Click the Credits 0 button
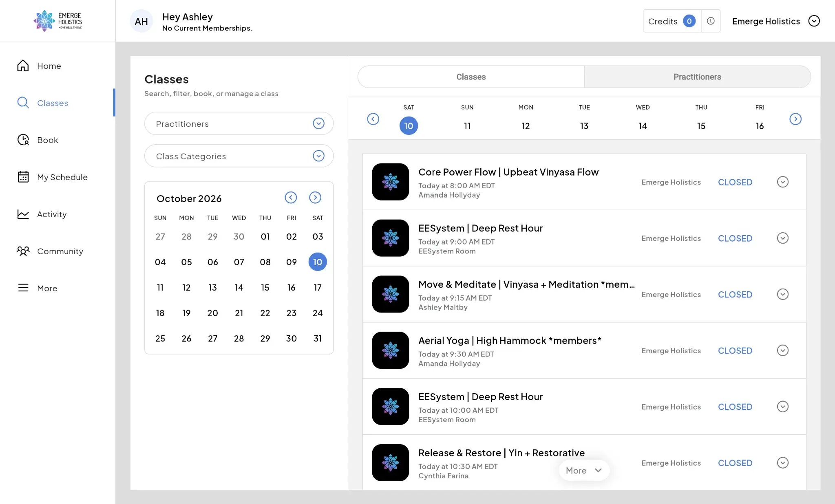 [672, 21]
